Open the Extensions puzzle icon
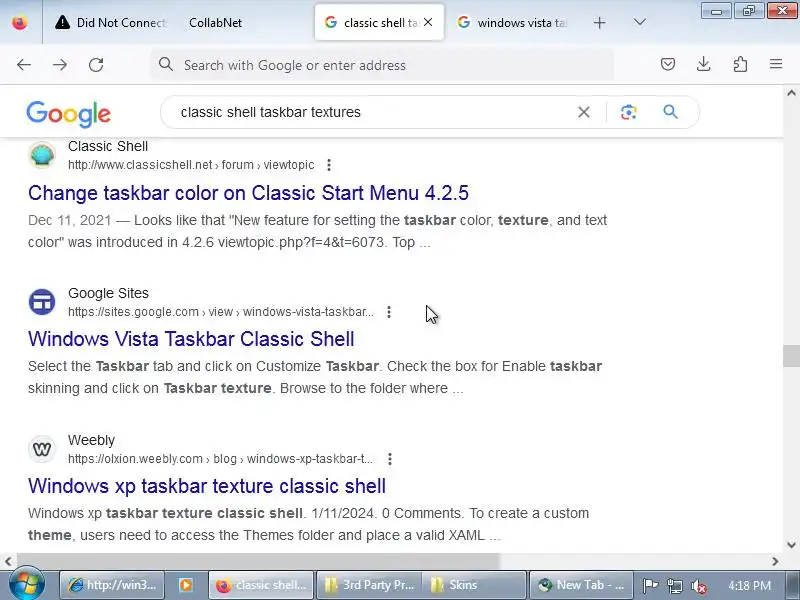 click(740, 64)
